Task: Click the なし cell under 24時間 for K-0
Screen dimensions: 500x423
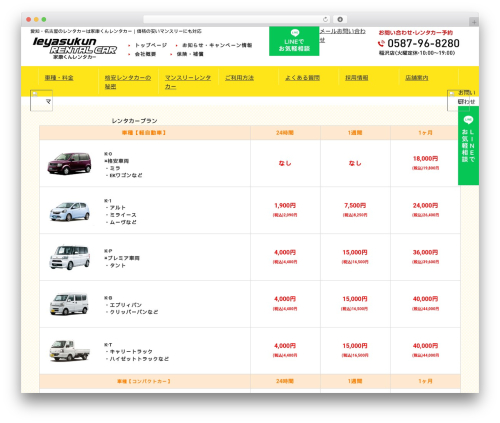Action: click(285, 163)
